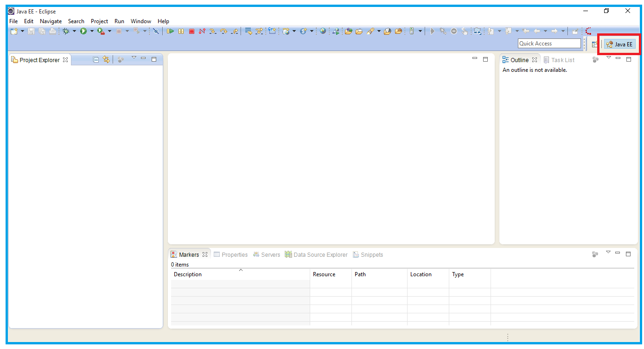Click the red Disconnect icon

pyautogui.click(x=202, y=31)
